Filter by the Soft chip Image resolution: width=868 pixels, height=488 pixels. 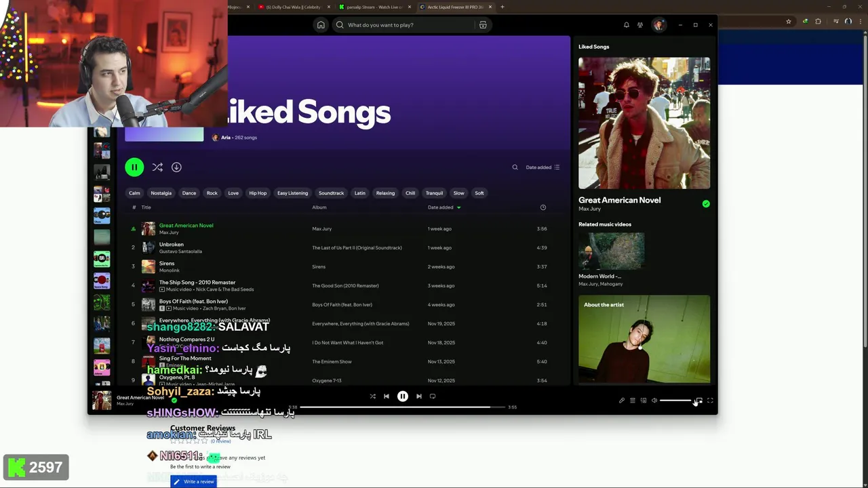click(479, 193)
